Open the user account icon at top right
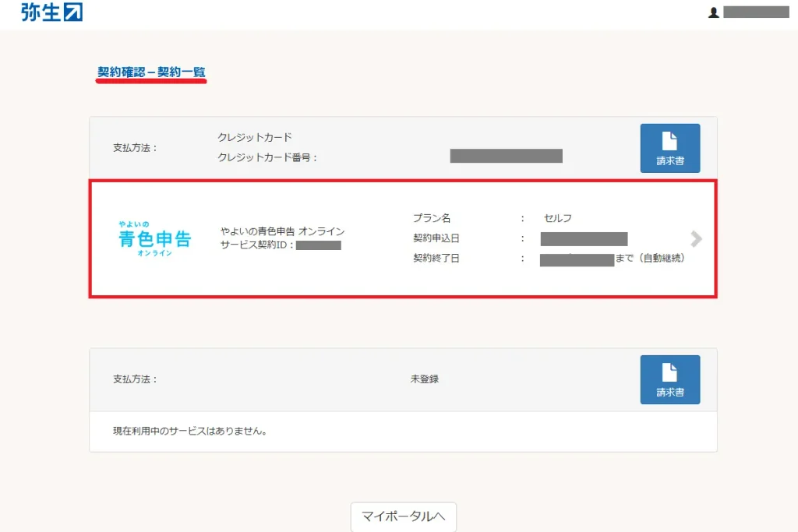This screenshot has height=532, width=798. (714, 12)
